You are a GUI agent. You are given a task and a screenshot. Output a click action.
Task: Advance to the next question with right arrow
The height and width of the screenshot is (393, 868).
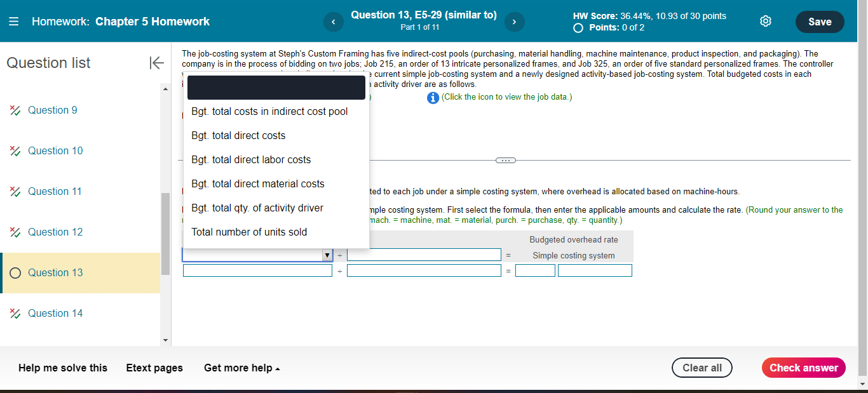coord(514,22)
